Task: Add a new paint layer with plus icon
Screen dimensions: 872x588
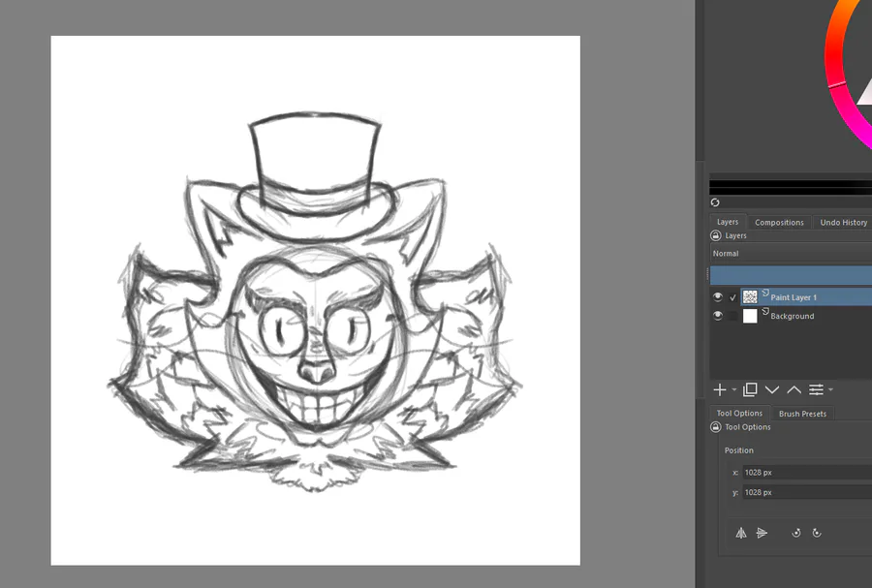Action: click(x=720, y=389)
